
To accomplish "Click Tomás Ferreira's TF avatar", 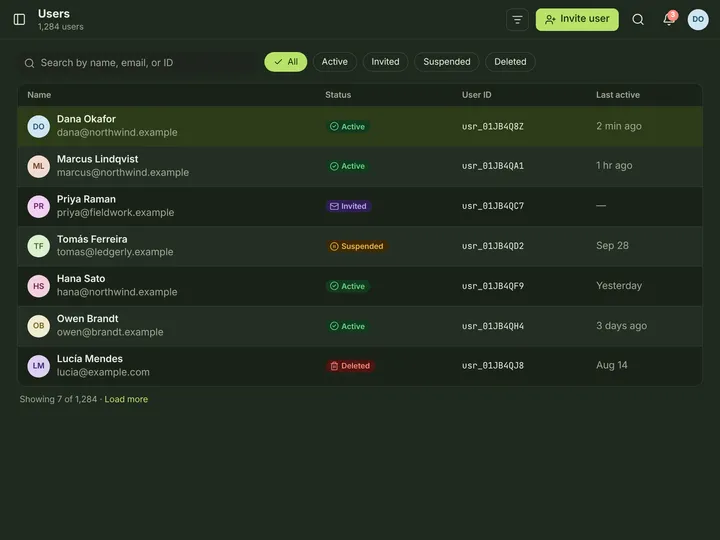I will click(x=39, y=246).
